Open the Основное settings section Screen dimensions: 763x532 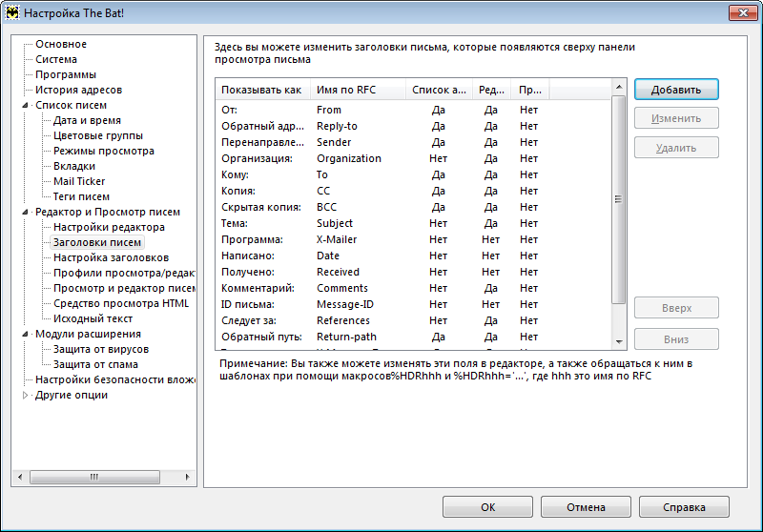pos(61,44)
